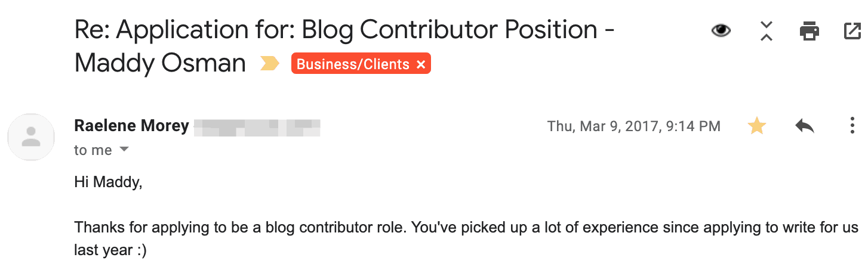The image size is (868, 273).
Task: Open the Business/Clients label
Action: pos(353,64)
